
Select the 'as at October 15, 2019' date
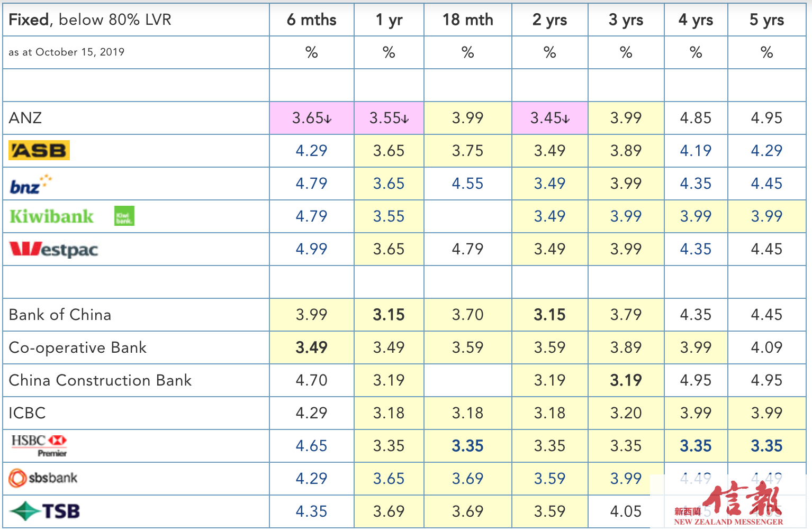coord(67,52)
